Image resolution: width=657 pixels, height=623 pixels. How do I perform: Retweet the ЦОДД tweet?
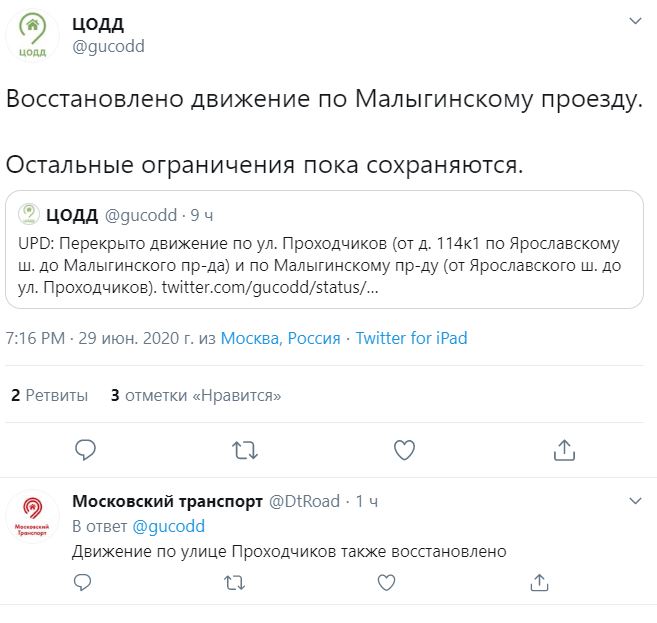tap(245, 450)
